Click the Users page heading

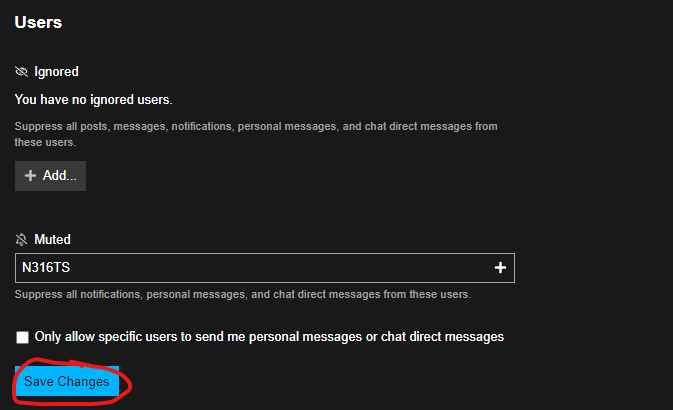(x=38, y=21)
